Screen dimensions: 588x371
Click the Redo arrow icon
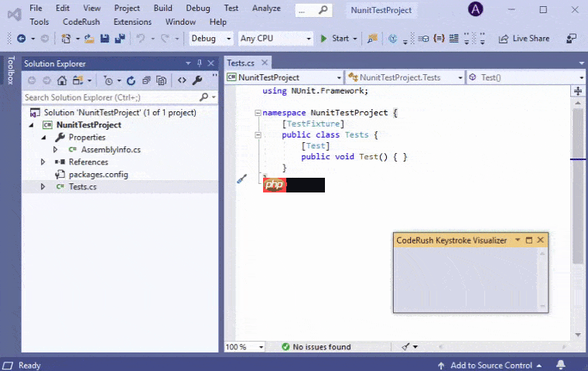pos(165,38)
